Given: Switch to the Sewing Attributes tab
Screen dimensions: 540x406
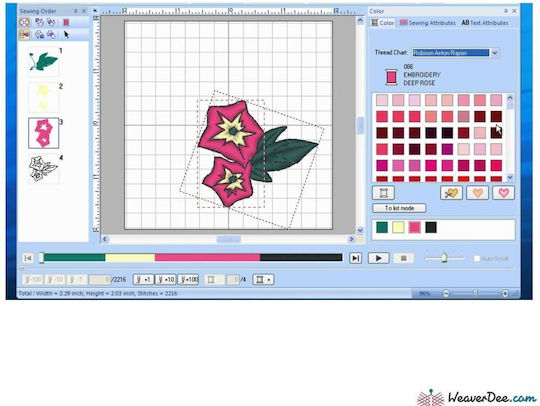Looking at the screenshot, I should pos(427,23).
